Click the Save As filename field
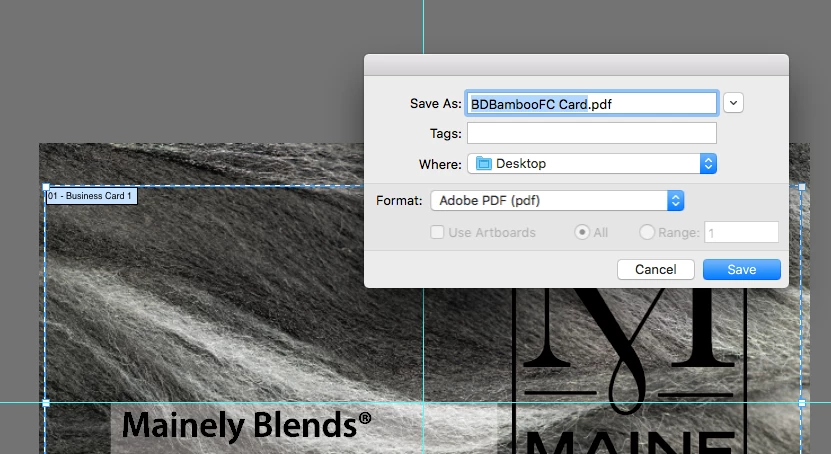The image size is (831, 454). click(x=591, y=104)
